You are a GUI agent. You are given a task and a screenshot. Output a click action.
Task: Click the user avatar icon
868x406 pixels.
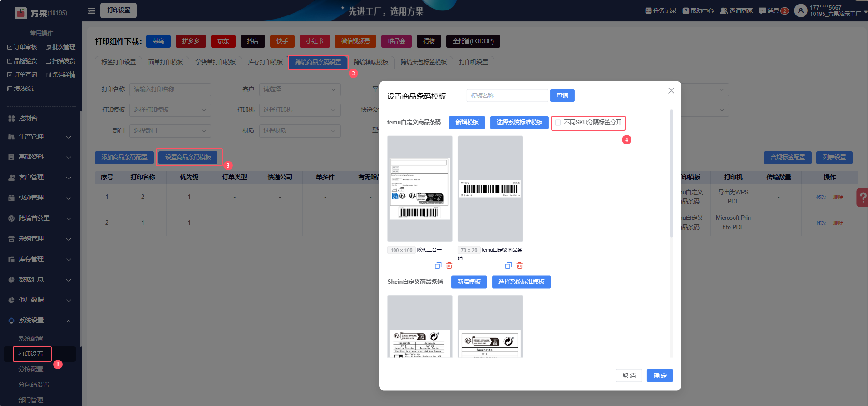(x=800, y=10)
